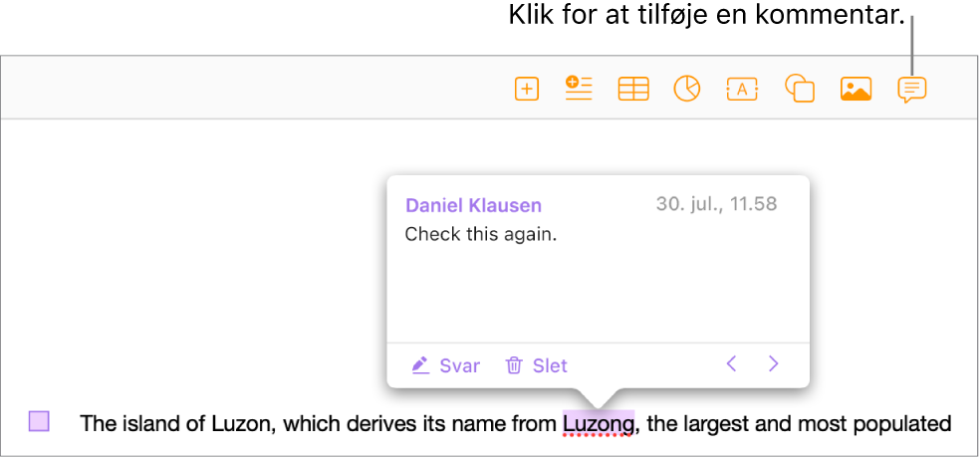Open the Insert list/section icon
The height and width of the screenshot is (458, 980).
click(579, 88)
